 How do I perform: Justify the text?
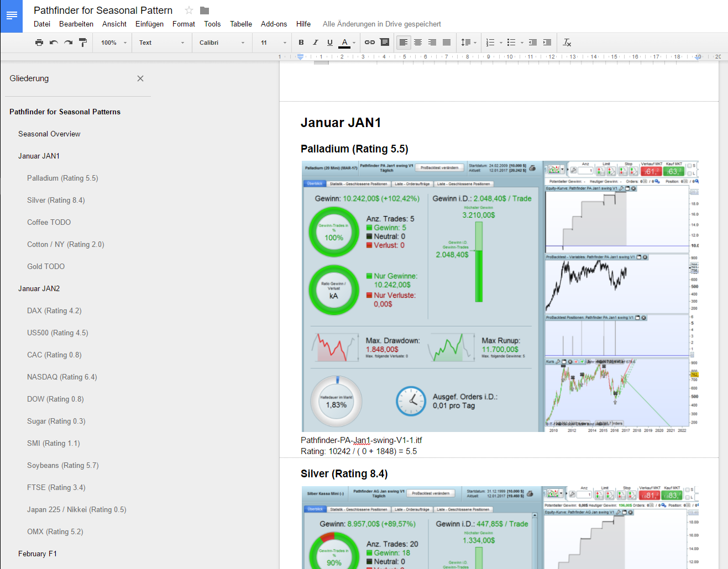[447, 43]
